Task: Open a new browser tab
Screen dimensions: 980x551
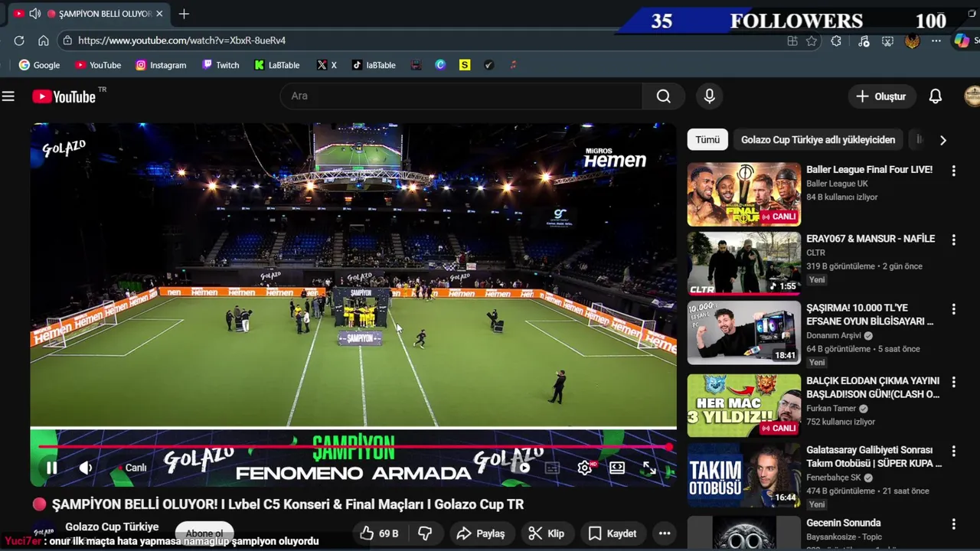Action: [184, 14]
